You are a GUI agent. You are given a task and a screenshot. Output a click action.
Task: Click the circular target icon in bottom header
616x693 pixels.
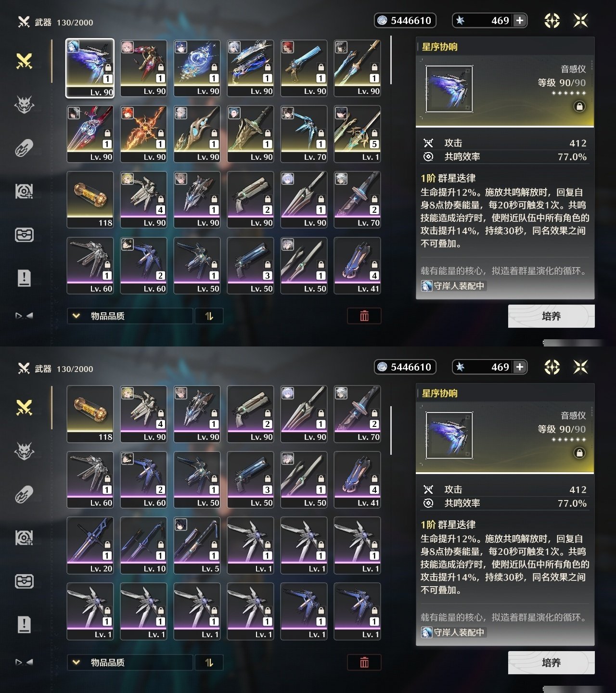click(x=552, y=367)
